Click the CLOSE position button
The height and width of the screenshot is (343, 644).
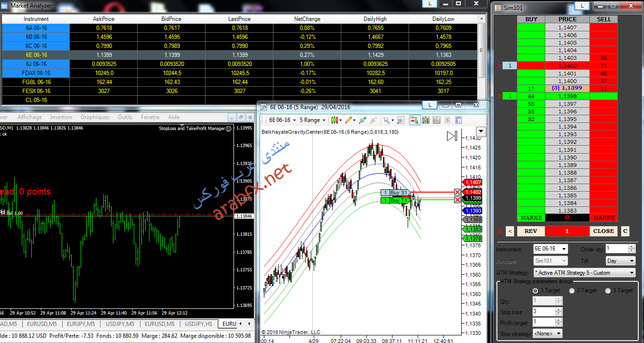tap(603, 231)
